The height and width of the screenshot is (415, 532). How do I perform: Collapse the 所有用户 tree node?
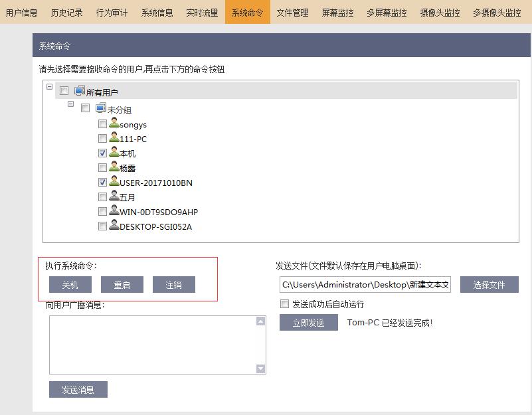click(50, 86)
